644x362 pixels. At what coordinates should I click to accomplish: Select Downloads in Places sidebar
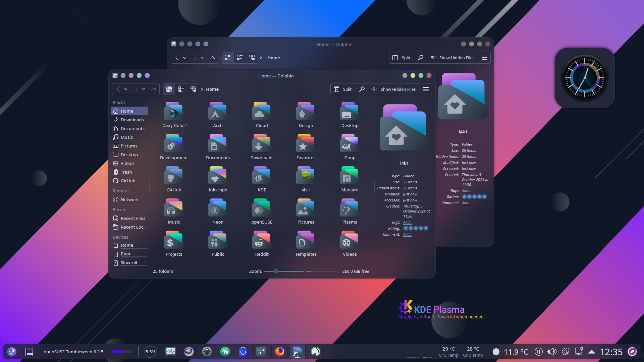click(x=129, y=120)
